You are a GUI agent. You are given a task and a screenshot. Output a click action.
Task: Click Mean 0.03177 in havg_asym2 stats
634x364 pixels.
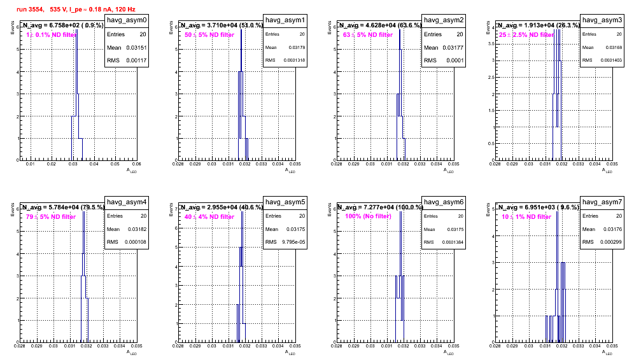pos(444,48)
